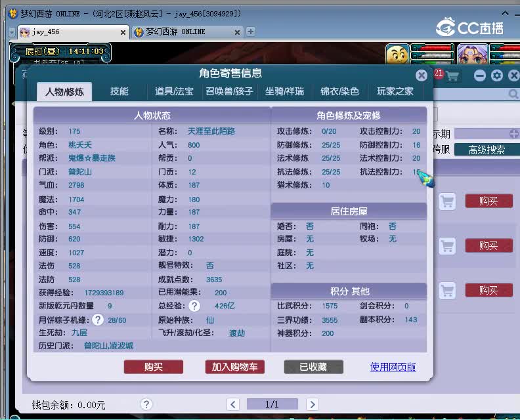The height and width of the screenshot is (420, 520).
Task: Click help icon beside 月饼粽子机缘
Action: point(97,320)
